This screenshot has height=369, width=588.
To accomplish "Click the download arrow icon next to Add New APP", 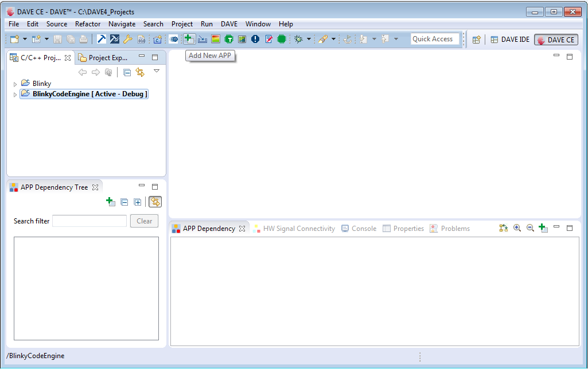I will coord(203,39).
